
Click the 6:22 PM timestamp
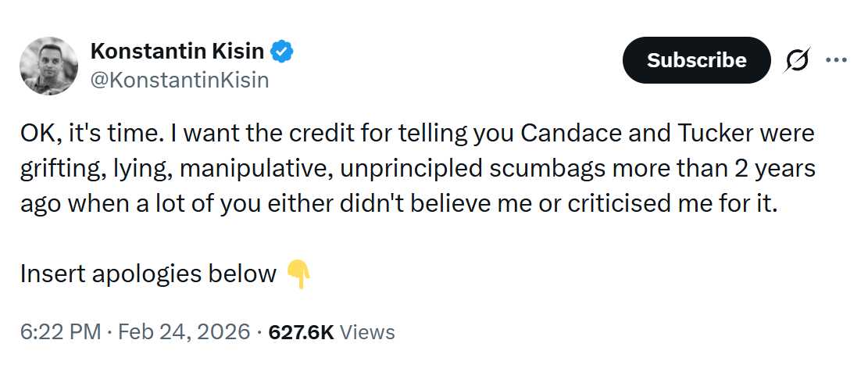pos(60,332)
